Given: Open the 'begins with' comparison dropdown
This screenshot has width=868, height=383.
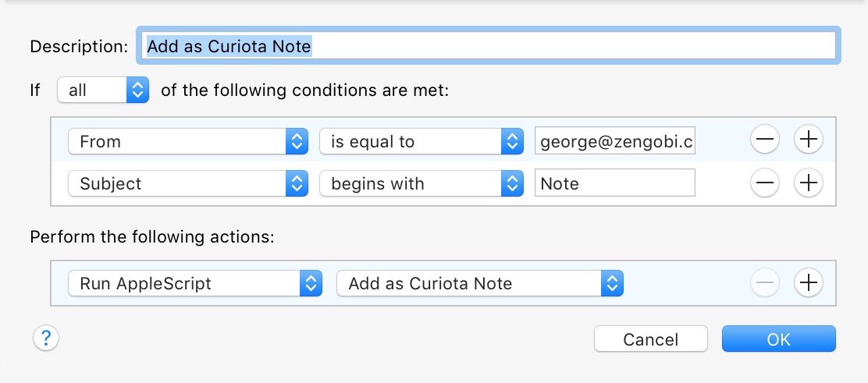Looking at the screenshot, I should pos(421,184).
